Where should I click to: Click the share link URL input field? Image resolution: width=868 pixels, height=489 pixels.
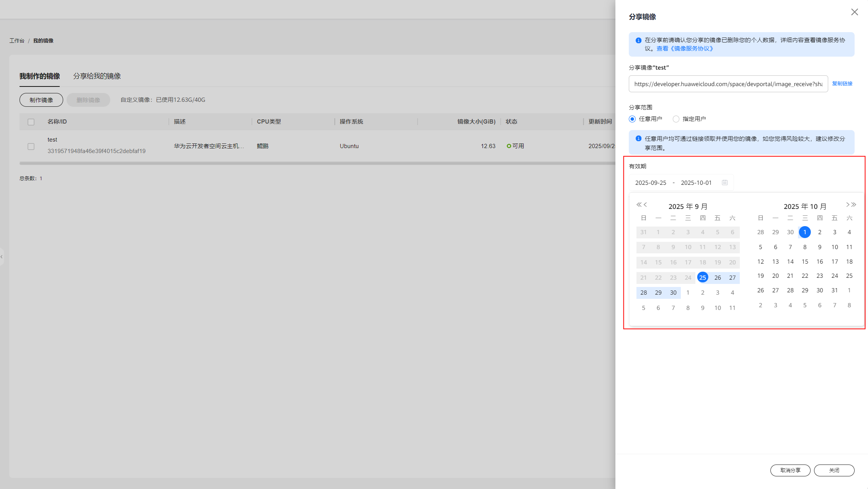point(728,84)
